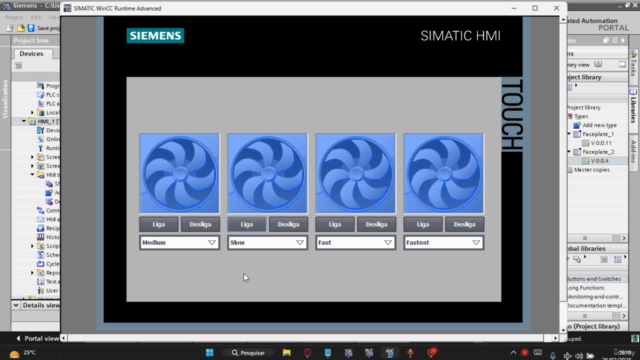Click the fourth fan image with Fastest speed
Viewport: 640px width, 360px height.
[x=444, y=173]
